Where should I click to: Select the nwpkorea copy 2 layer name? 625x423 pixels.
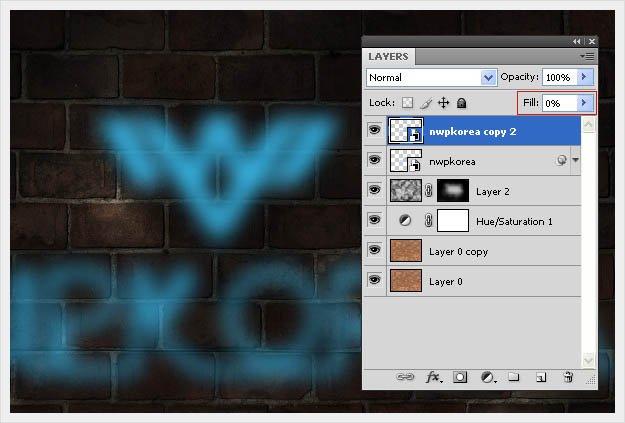coord(472,132)
